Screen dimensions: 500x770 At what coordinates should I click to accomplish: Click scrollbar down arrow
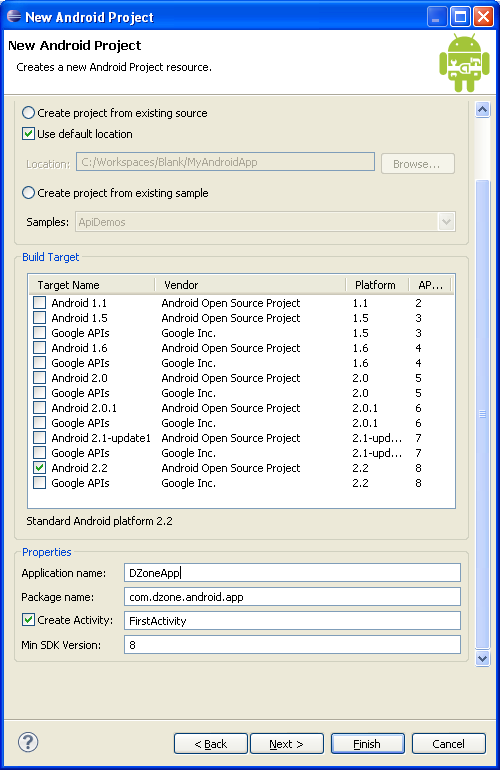click(482, 658)
